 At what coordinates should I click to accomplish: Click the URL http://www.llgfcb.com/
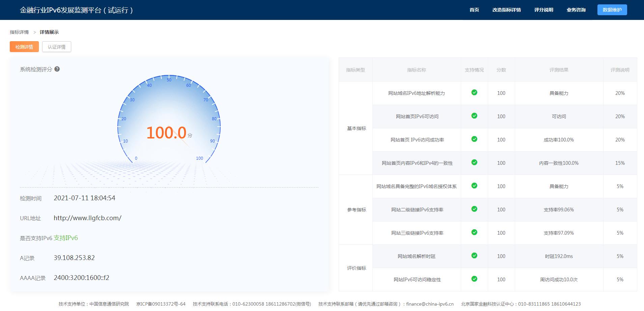coord(88,218)
